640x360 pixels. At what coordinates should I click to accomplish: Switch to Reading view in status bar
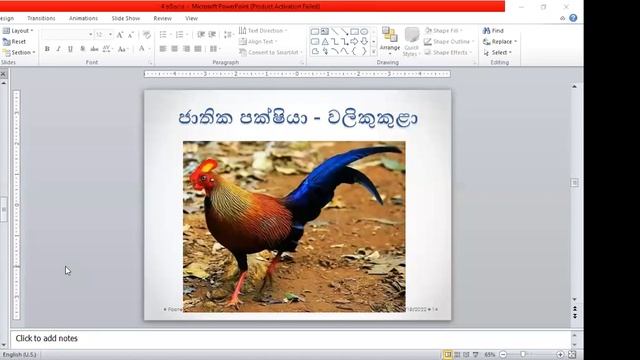click(x=466, y=355)
